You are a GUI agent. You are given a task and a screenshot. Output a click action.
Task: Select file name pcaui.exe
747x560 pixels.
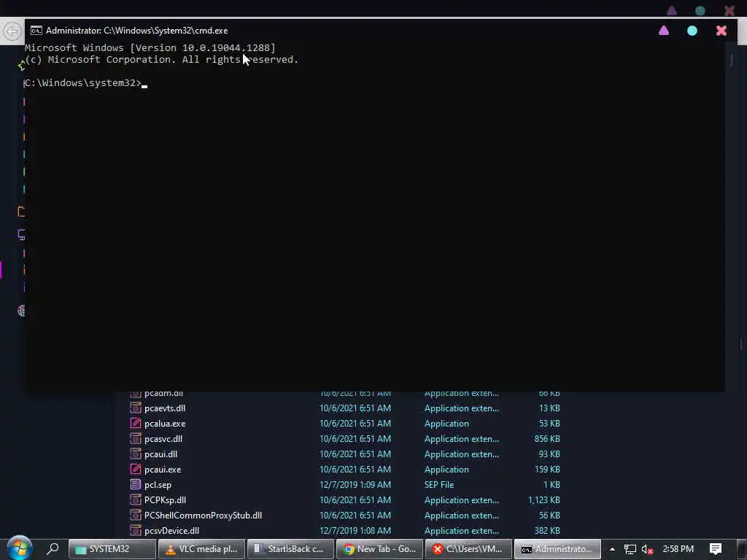tap(163, 469)
